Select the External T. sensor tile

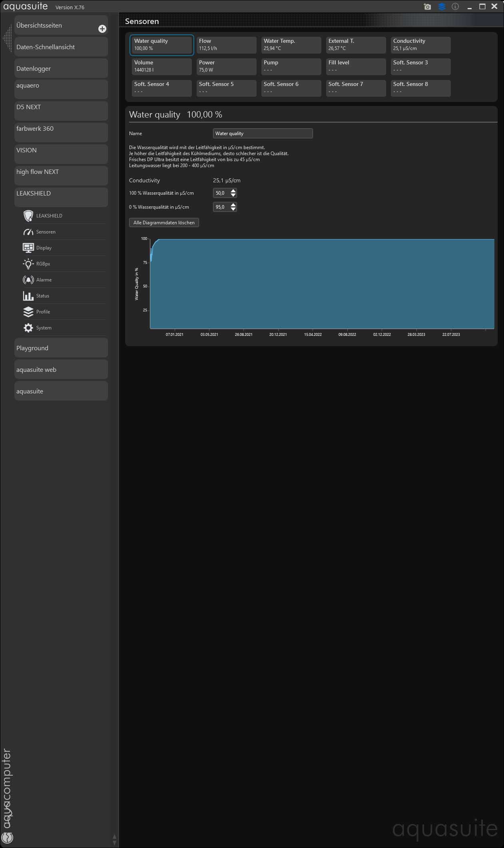pyautogui.click(x=356, y=45)
